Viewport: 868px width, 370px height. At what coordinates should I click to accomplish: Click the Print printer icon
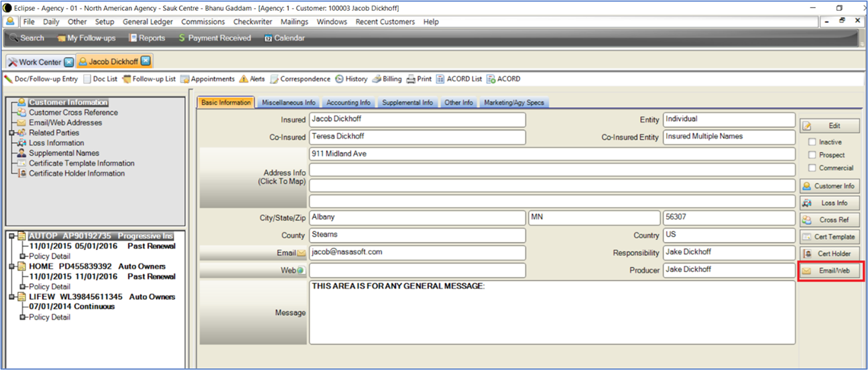pos(411,79)
